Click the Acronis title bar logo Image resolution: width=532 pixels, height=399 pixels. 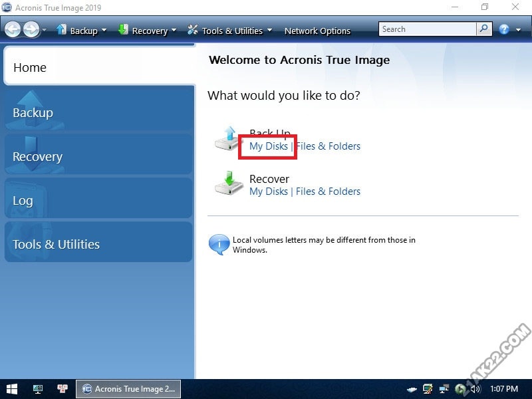(x=7, y=7)
